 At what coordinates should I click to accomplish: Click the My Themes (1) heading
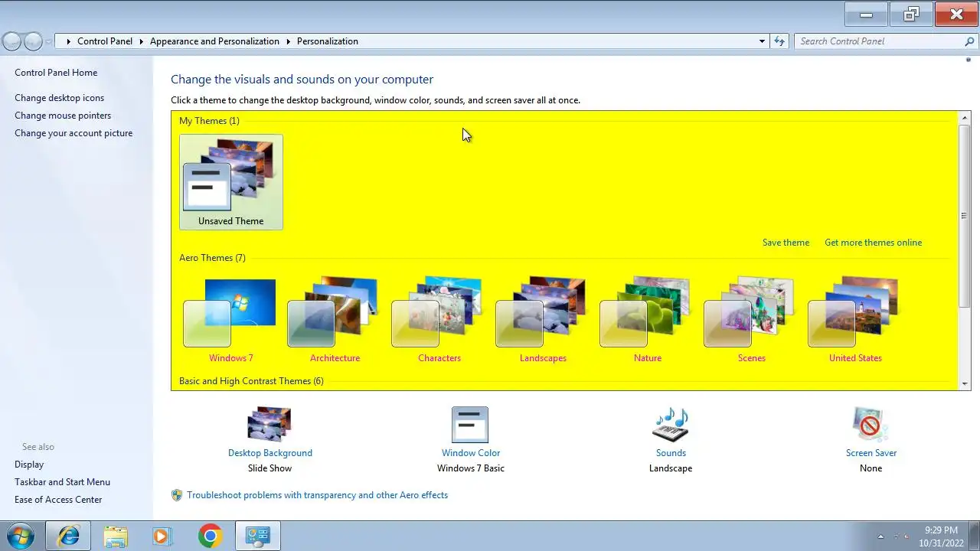(x=209, y=121)
